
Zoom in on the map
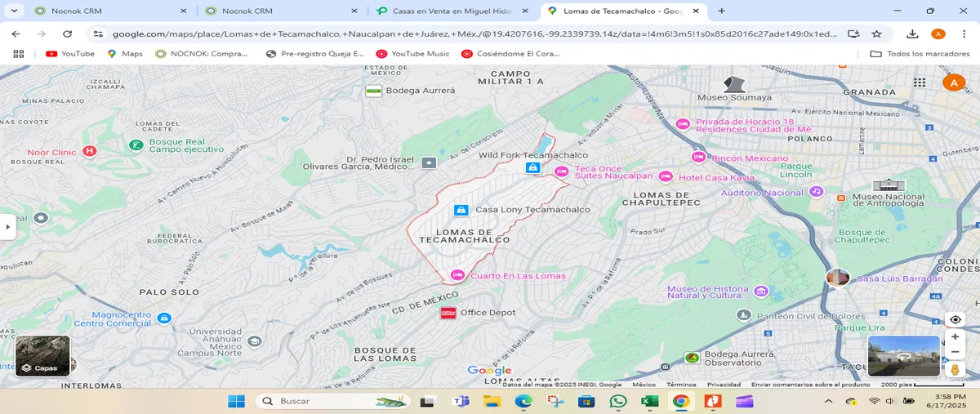coord(955,336)
